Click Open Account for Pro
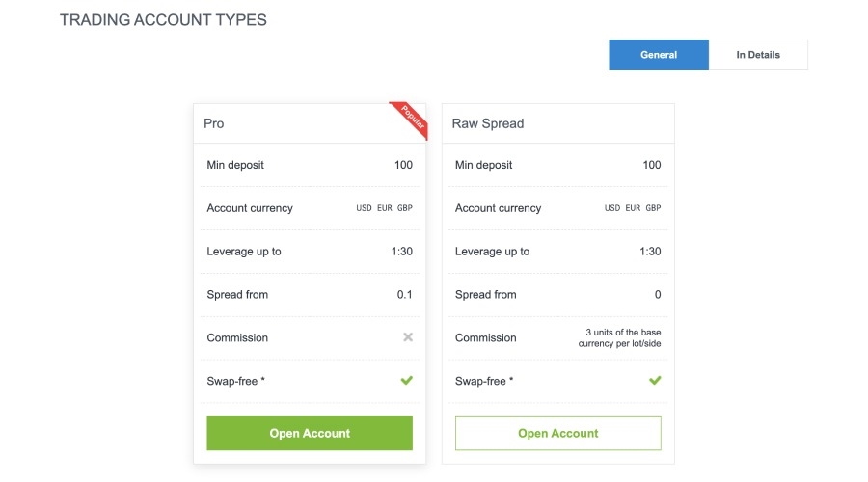The image size is (868, 482). [x=310, y=434]
